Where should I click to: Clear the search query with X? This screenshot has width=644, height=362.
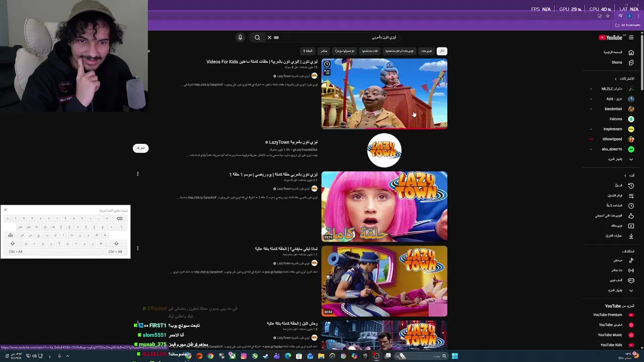pos(269,37)
